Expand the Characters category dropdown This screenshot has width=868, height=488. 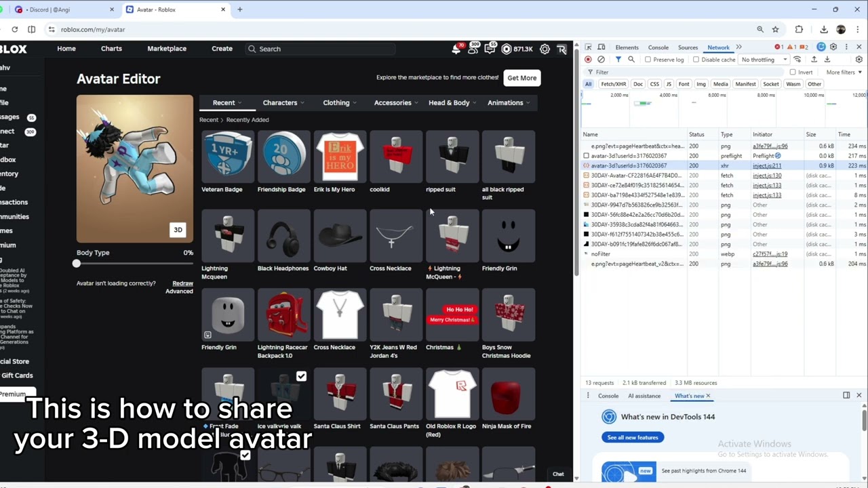(x=283, y=102)
